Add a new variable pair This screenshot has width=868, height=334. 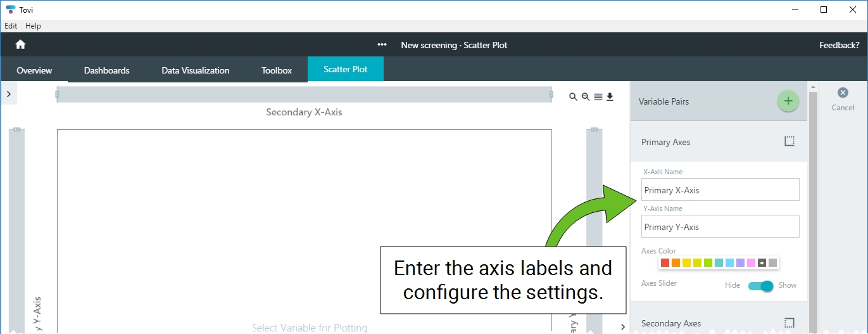point(788,101)
